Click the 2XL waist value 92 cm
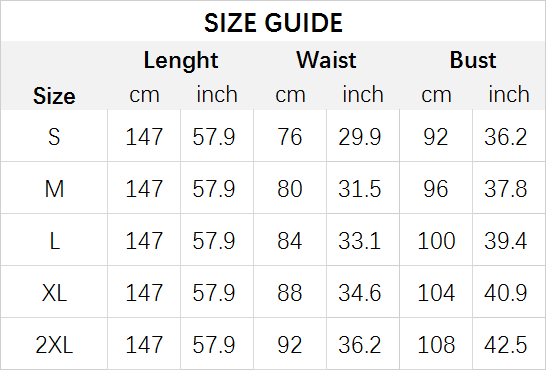The width and height of the screenshot is (547, 371). (x=290, y=345)
